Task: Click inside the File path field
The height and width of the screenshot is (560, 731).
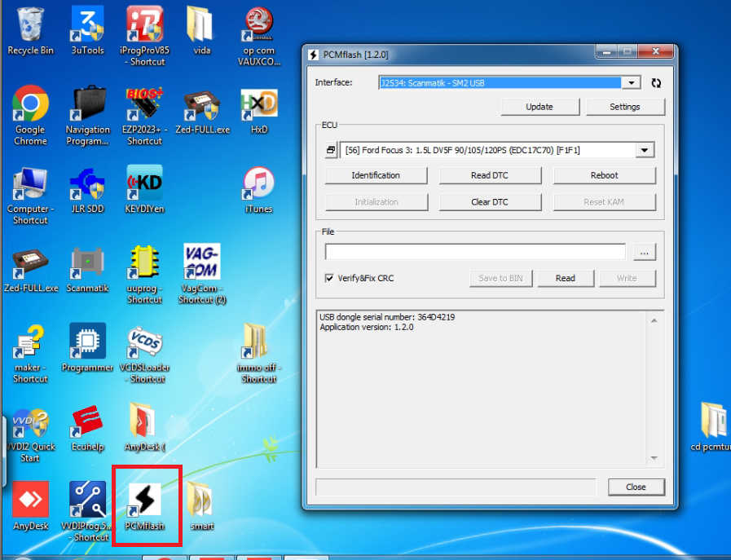Action: coord(475,252)
